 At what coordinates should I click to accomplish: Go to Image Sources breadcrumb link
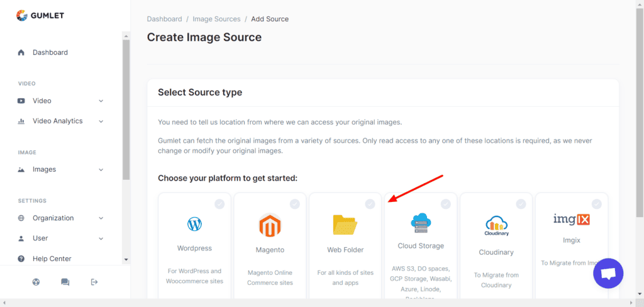(217, 19)
